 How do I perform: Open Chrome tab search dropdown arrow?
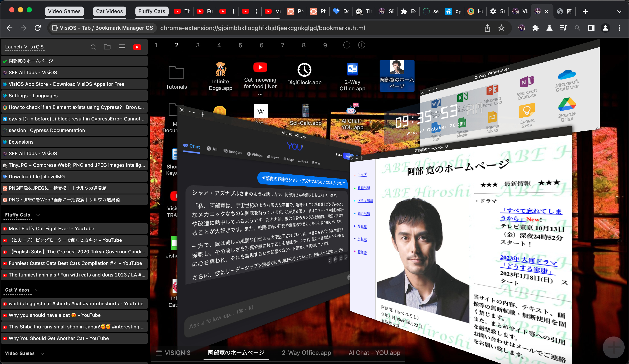point(619,12)
